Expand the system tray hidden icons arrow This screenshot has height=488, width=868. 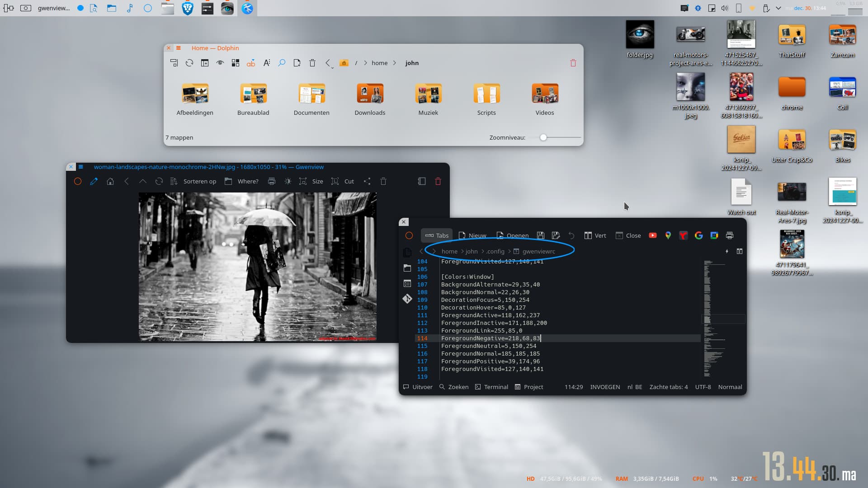[x=778, y=8]
